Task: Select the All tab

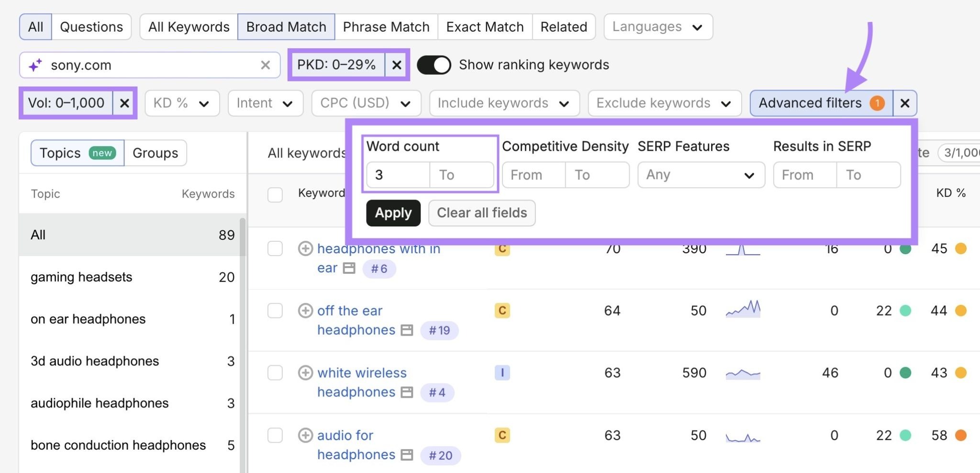Action: pos(35,27)
